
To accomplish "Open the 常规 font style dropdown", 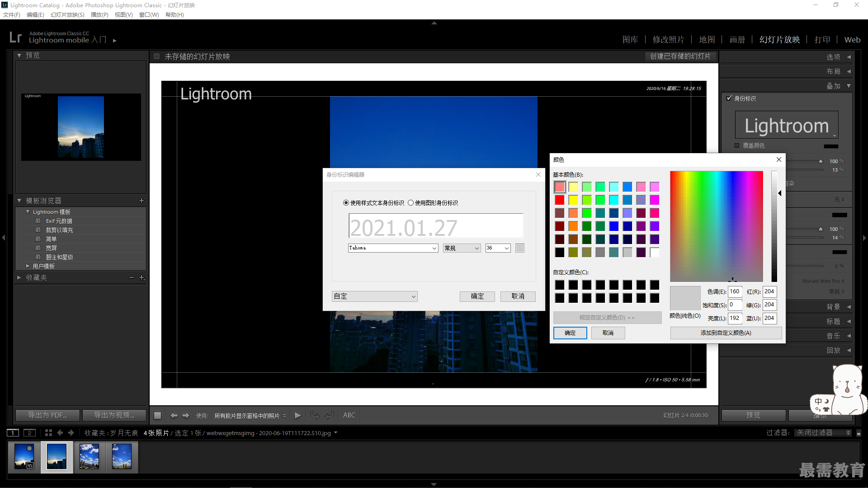I will (x=462, y=248).
